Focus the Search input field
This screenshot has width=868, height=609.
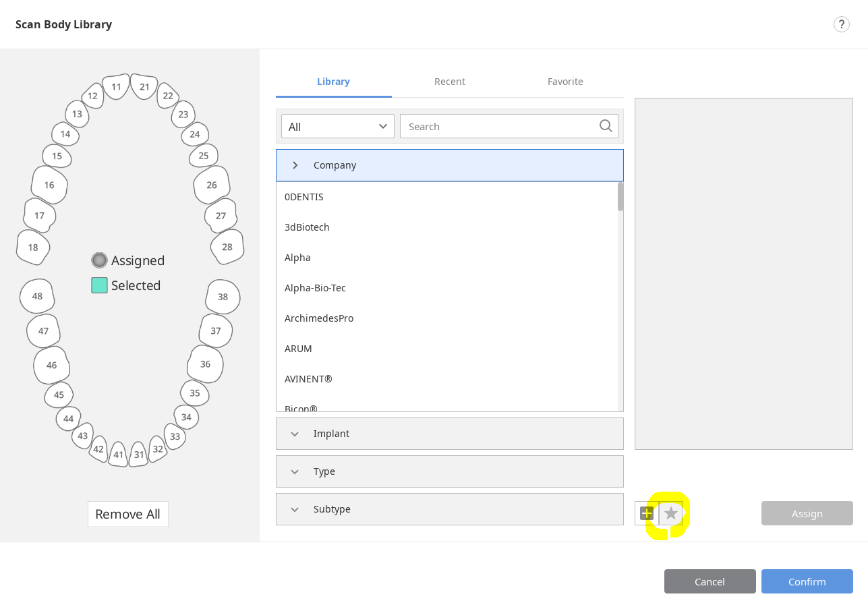click(x=509, y=126)
